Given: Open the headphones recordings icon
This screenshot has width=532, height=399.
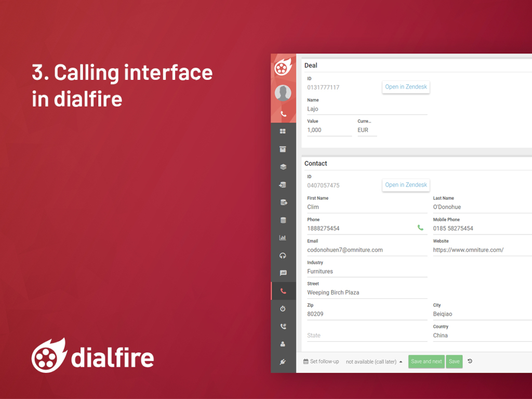Looking at the screenshot, I should (x=283, y=255).
